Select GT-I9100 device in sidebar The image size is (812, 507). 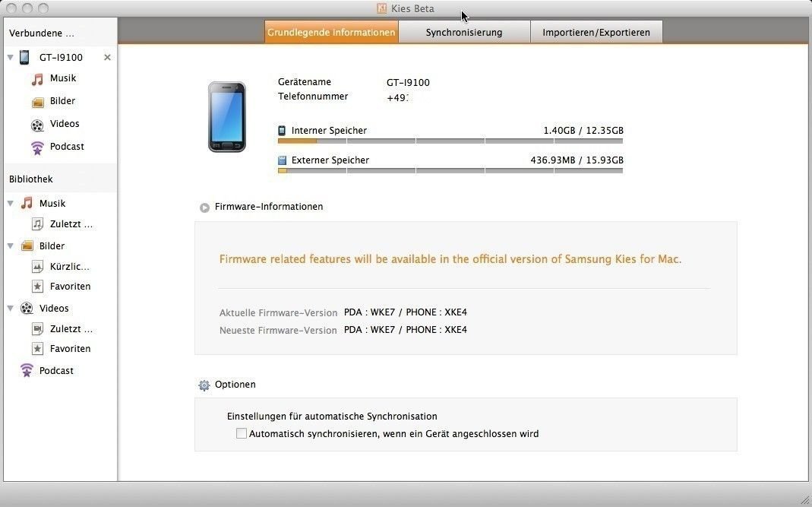[x=61, y=57]
